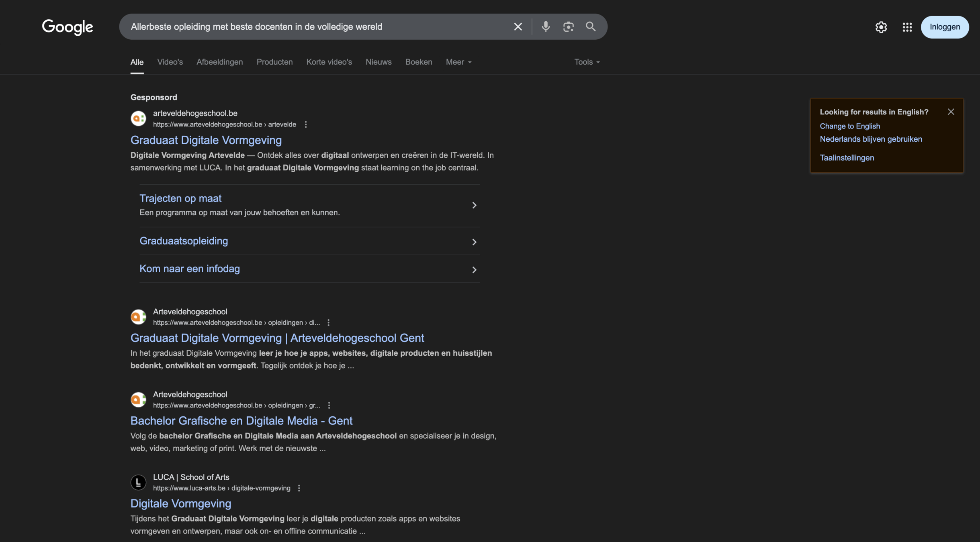Image resolution: width=980 pixels, height=542 pixels.
Task: Click the Inloggen button
Action: pos(944,27)
